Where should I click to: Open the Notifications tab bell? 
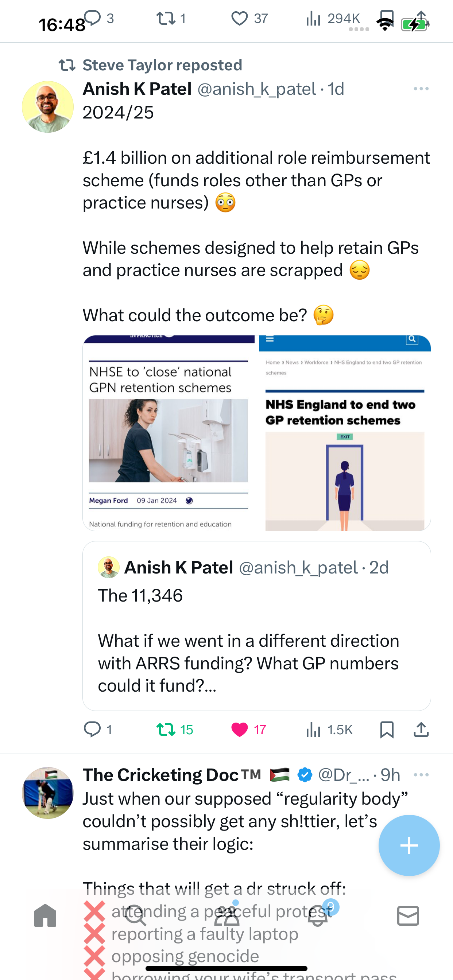[x=318, y=915]
